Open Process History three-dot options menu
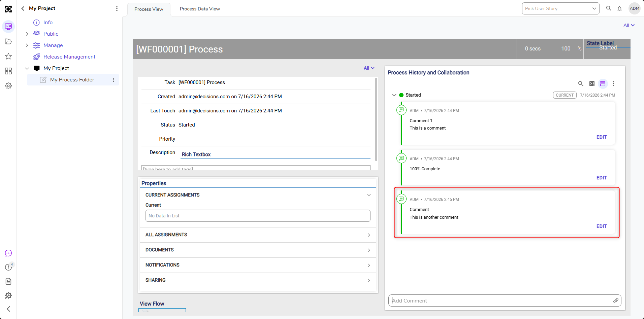Image resolution: width=644 pixels, height=319 pixels. pos(613,83)
